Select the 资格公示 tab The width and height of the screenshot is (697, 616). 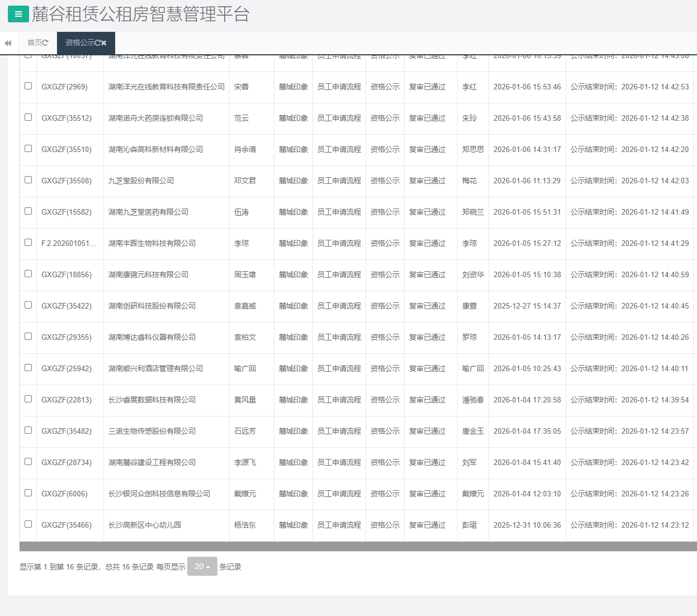click(x=79, y=43)
